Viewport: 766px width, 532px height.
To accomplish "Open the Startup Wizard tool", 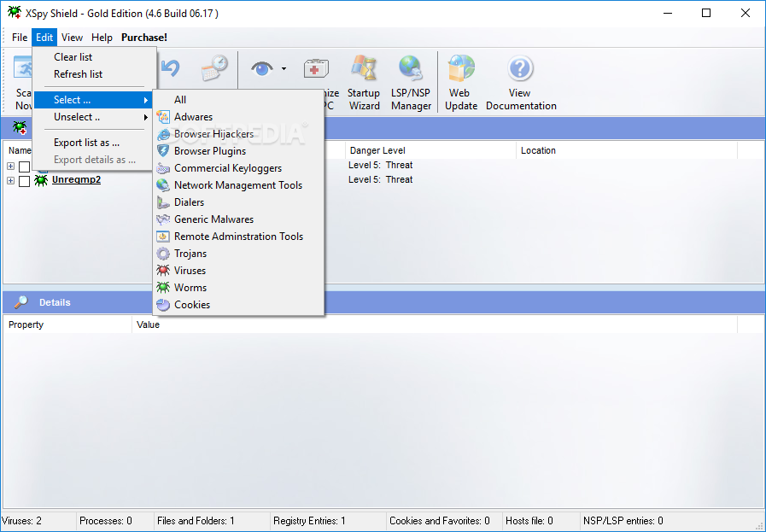I will [x=364, y=83].
